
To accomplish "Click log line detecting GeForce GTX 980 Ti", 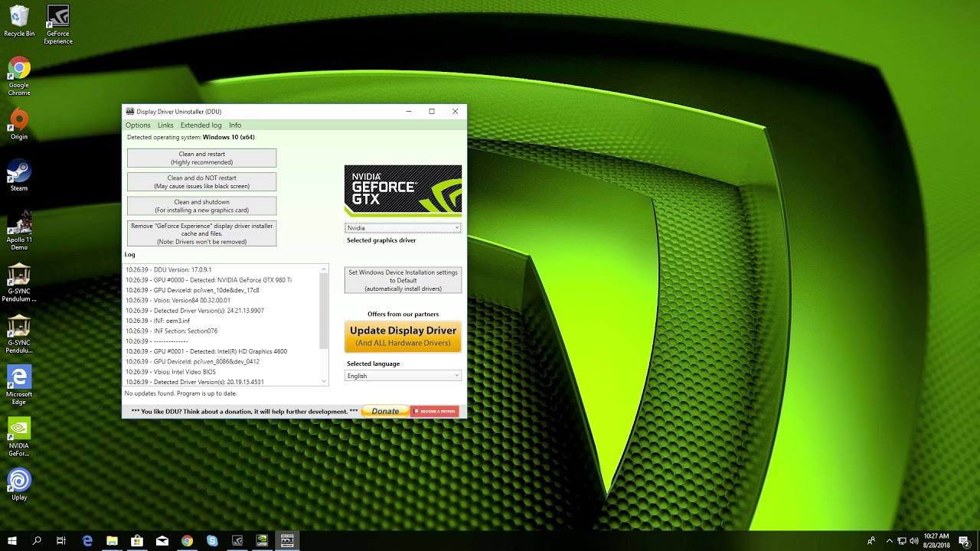I will click(x=208, y=280).
